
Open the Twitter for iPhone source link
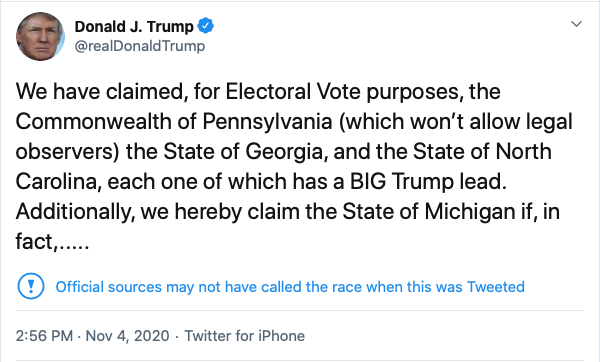coord(245,336)
